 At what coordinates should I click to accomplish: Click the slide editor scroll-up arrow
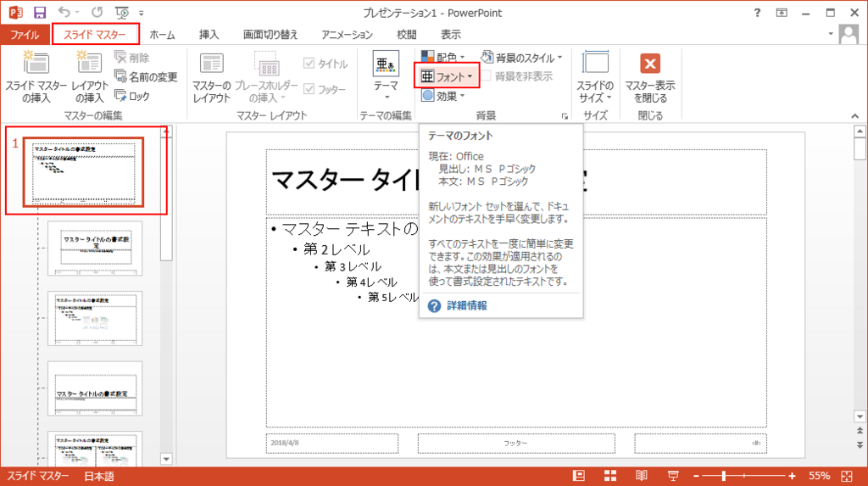(860, 131)
